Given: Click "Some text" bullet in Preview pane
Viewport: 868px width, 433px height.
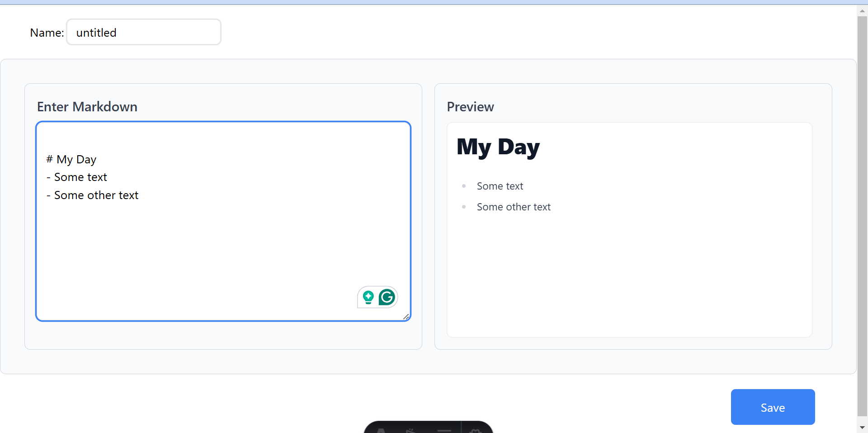Looking at the screenshot, I should tap(500, 186).
